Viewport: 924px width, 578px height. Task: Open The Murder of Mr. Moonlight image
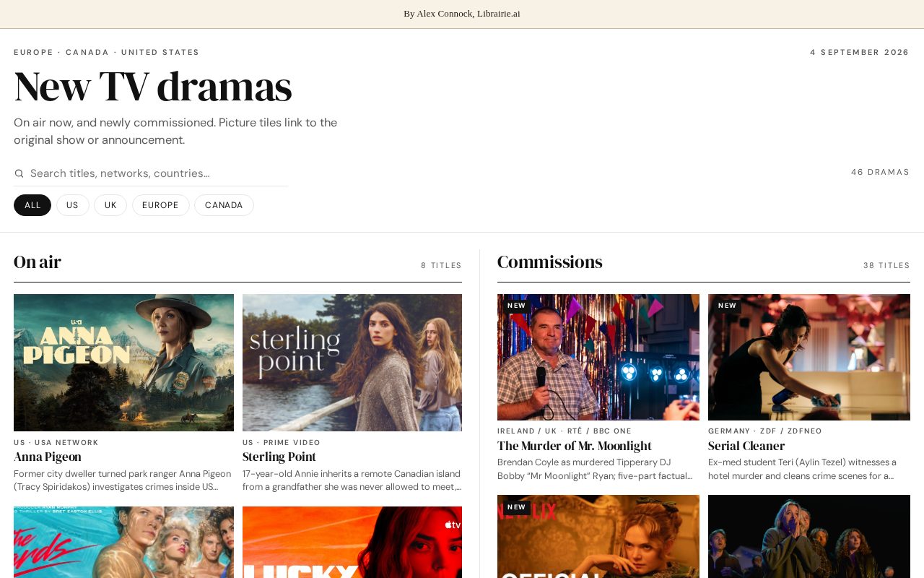(x=598, y=357)
